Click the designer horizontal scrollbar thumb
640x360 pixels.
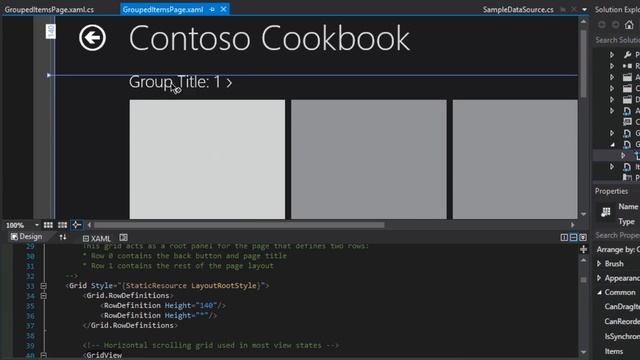239,225
